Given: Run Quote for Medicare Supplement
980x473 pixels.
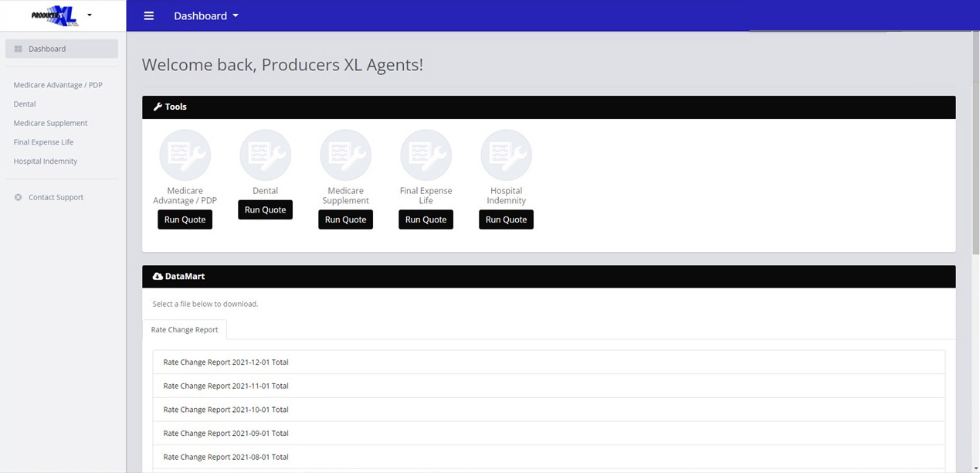Looking at the screenshot, I should (x=345, y=219).
